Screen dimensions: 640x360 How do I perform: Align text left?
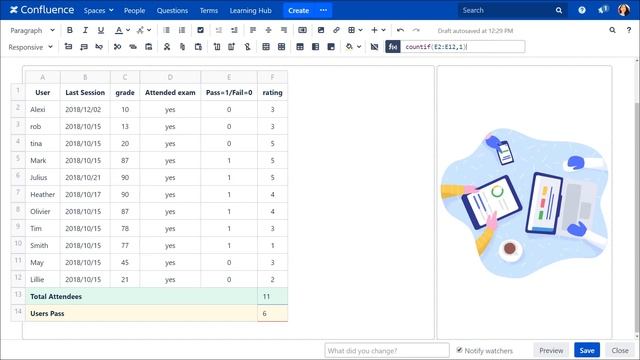click(253, 30)
